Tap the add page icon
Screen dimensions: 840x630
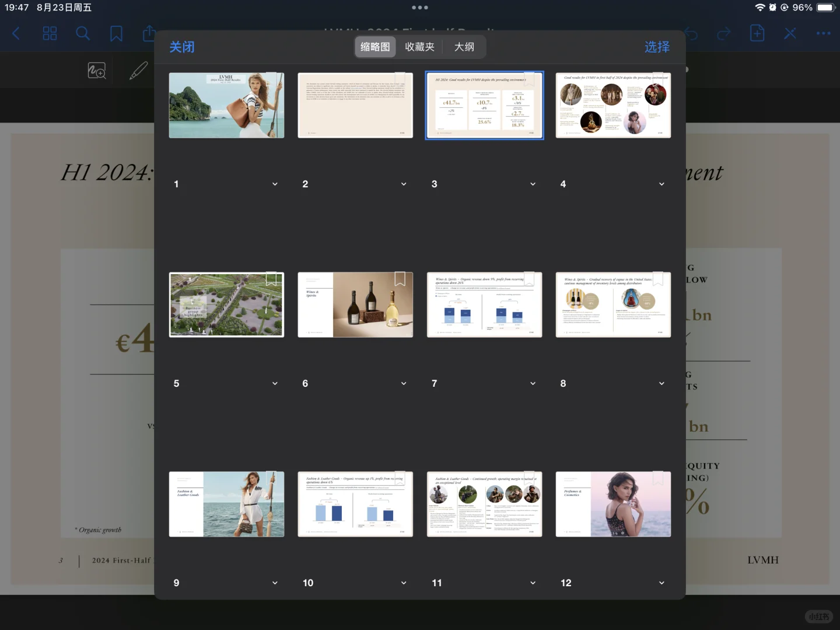(x=757, y=33)
